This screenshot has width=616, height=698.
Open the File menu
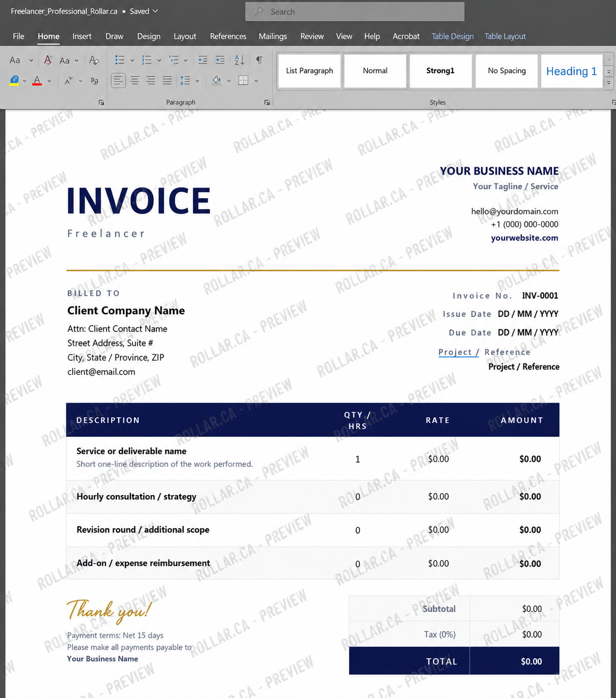click(18, 36)
